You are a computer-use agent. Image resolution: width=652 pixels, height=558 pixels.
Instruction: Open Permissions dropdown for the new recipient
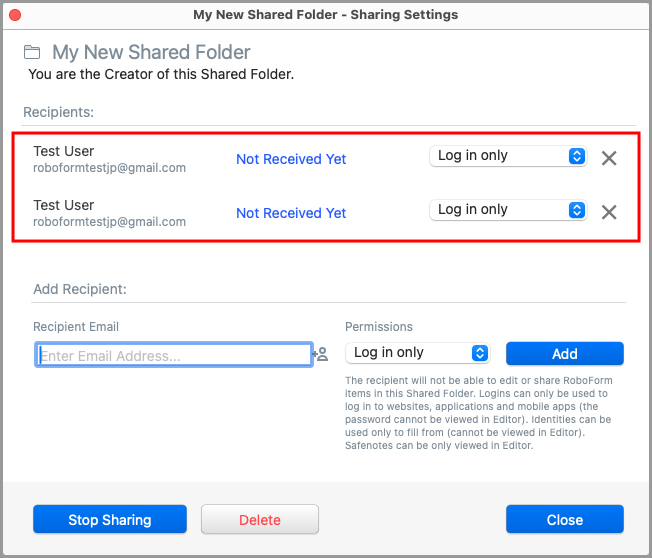417,353
